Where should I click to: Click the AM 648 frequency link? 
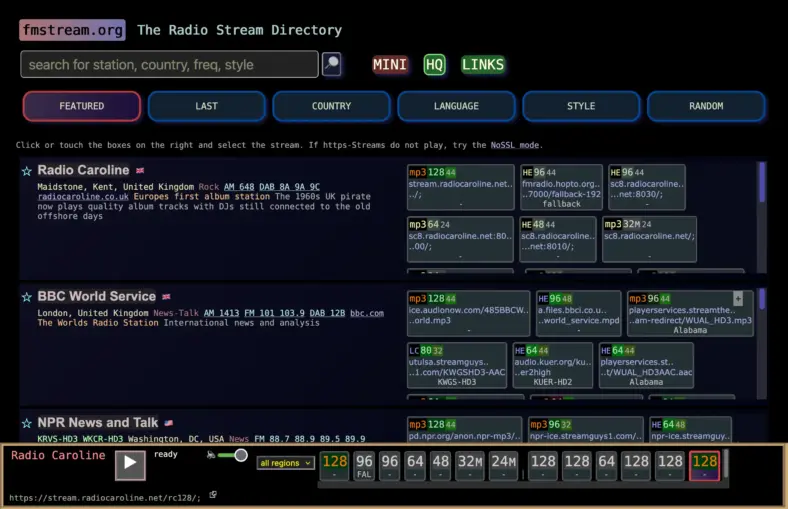[x=239, y=187]
